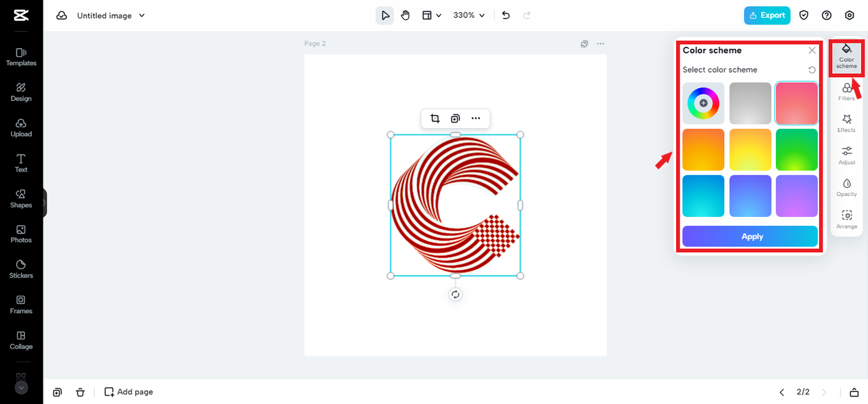
Task: Open the Shapes panel
Action: coord(21,199)
